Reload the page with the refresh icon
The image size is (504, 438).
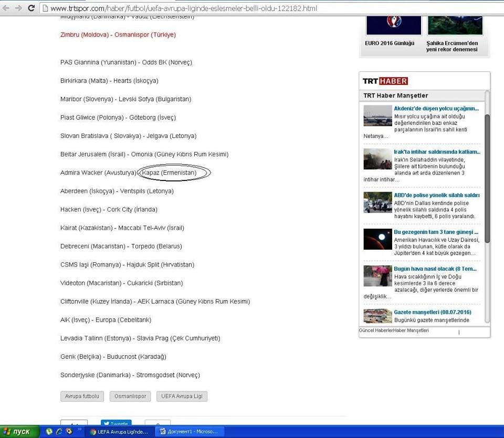(x=31, y=8)
